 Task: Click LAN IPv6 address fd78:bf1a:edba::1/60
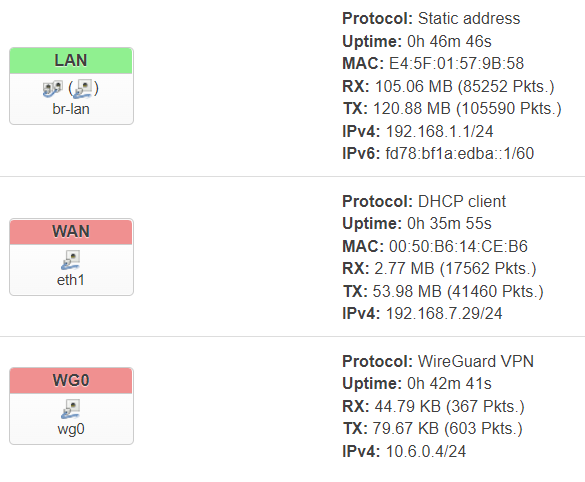click(460, 153)
